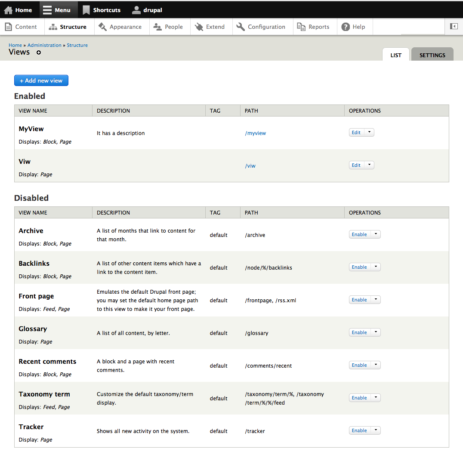Click the Add new view button

pos(41,80)
